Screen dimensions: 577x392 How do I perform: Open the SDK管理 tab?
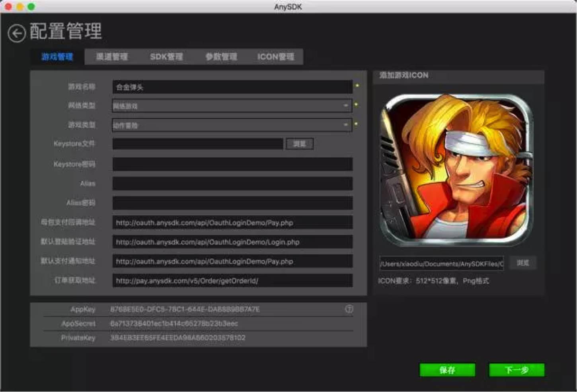(x=166, y=57)
